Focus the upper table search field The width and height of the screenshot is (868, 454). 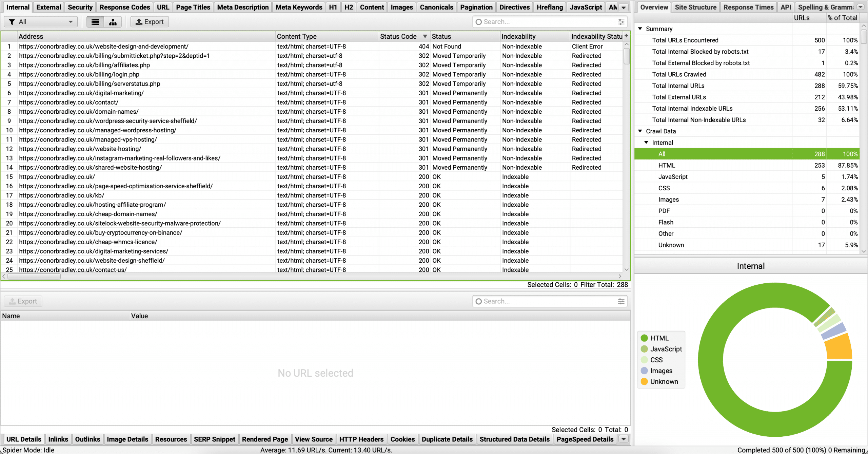coord(549,22)
